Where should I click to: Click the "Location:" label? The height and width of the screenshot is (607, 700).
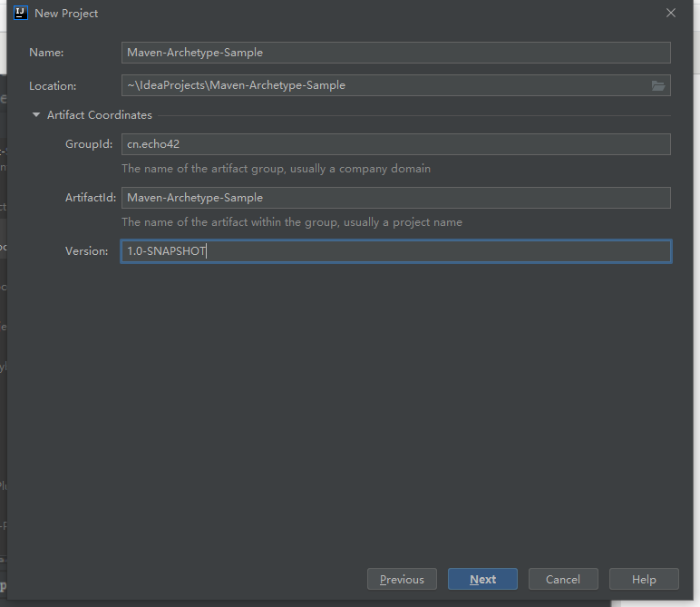(53, 86)
